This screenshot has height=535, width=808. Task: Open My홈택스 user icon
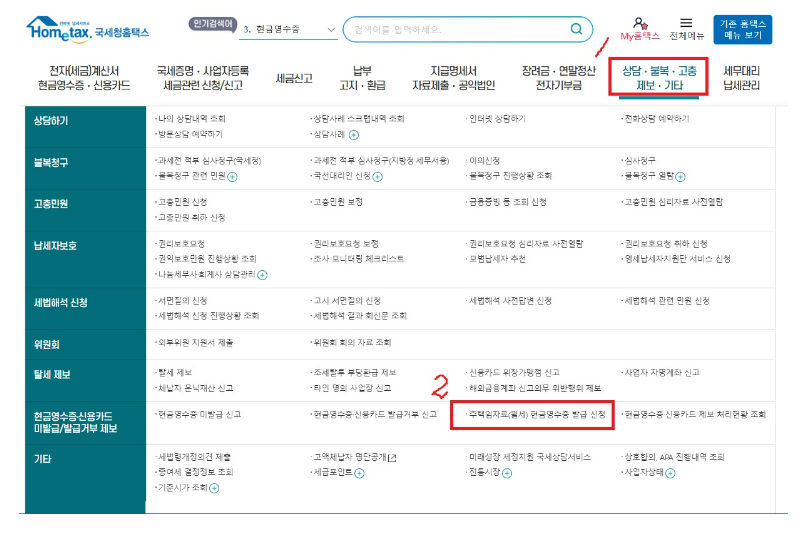(639, 23)
